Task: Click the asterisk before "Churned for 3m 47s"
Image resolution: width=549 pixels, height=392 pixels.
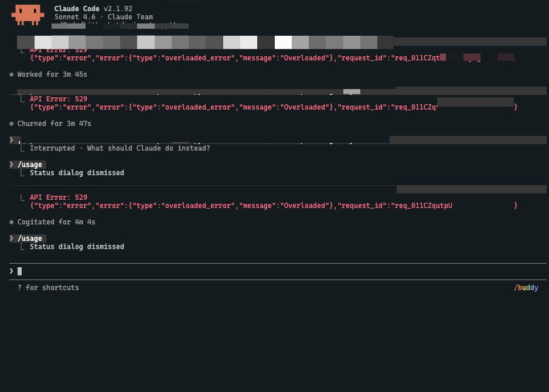Action: [12, 124]
